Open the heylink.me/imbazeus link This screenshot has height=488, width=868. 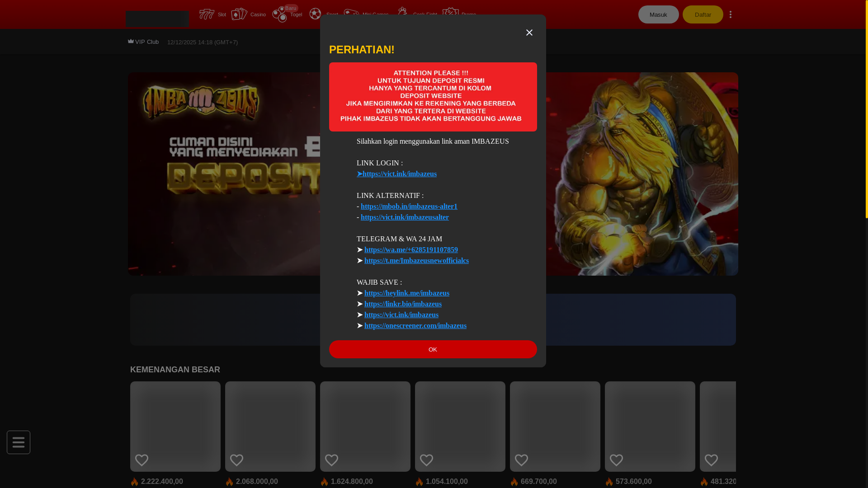tap(406, 293)
